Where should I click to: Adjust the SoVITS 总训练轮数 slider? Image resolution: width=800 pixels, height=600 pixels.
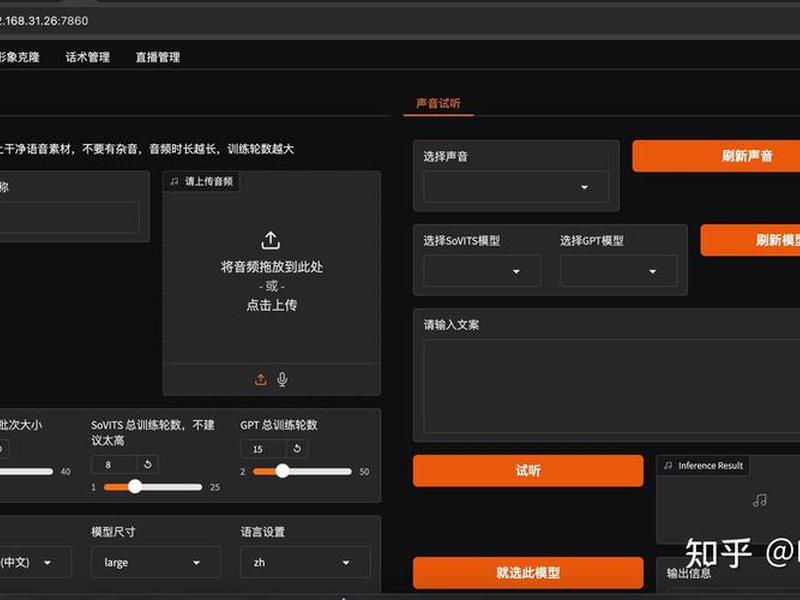(x=153, y=487)
